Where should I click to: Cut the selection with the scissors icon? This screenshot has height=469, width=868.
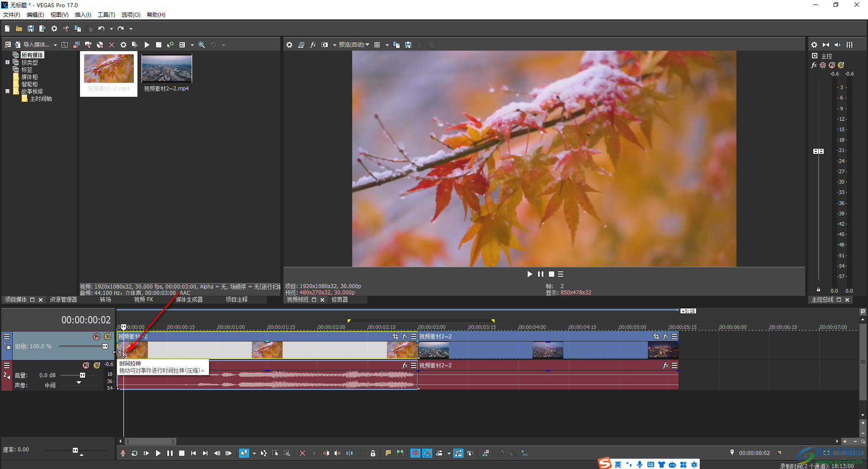click(66, 28)
